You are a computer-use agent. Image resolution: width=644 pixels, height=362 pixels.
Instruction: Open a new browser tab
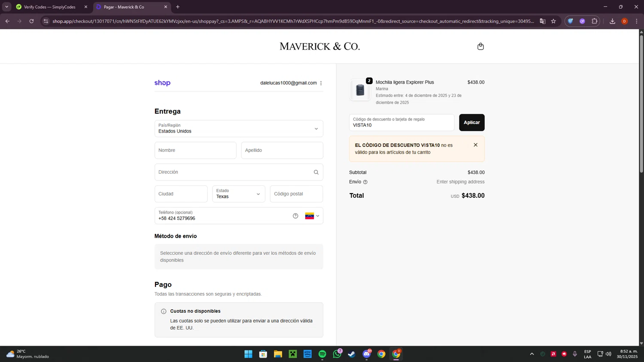178,7
